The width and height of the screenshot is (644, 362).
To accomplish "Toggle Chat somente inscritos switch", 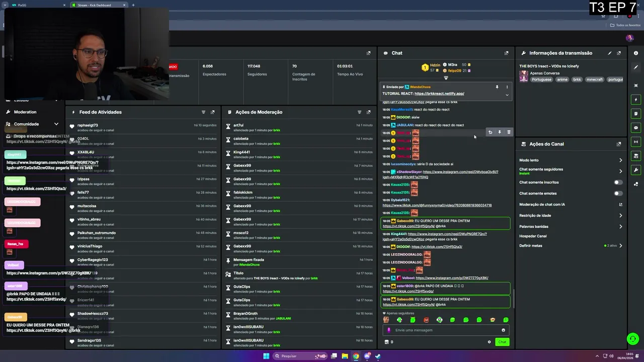I will coord(618,183).
